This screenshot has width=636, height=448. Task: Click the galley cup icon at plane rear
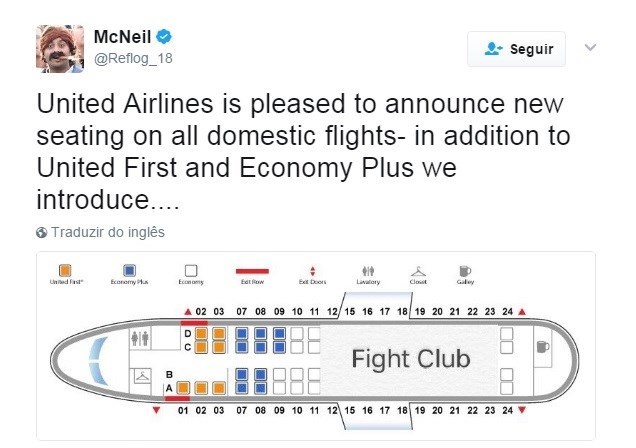coord(543,347)
